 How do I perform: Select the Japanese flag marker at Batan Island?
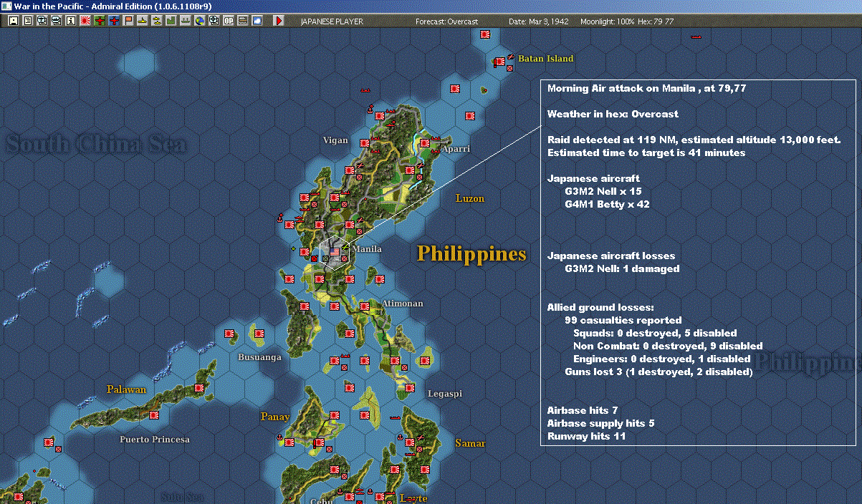click(x=500, y=62)
